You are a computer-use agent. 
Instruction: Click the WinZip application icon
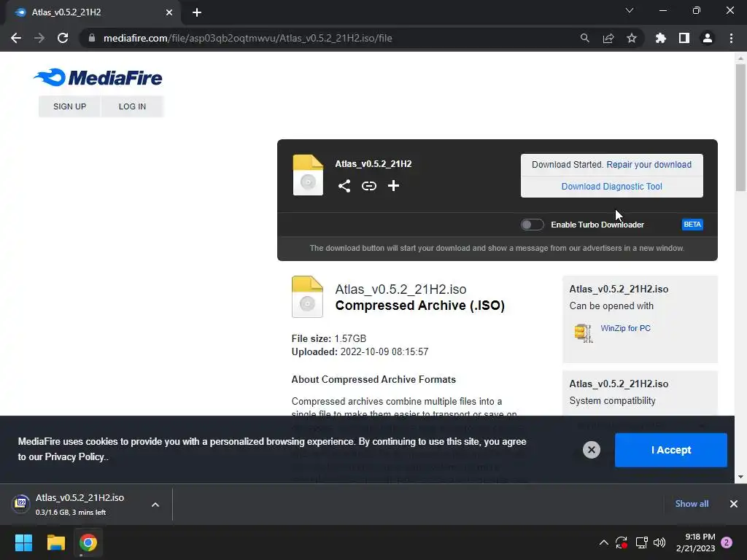(584, 332)
